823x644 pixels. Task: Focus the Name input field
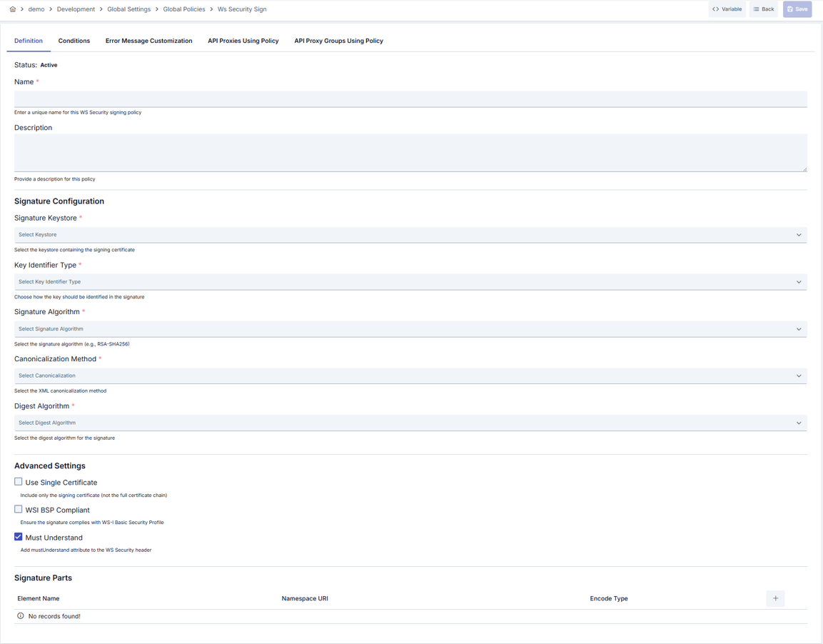click(x=410, y=99)
